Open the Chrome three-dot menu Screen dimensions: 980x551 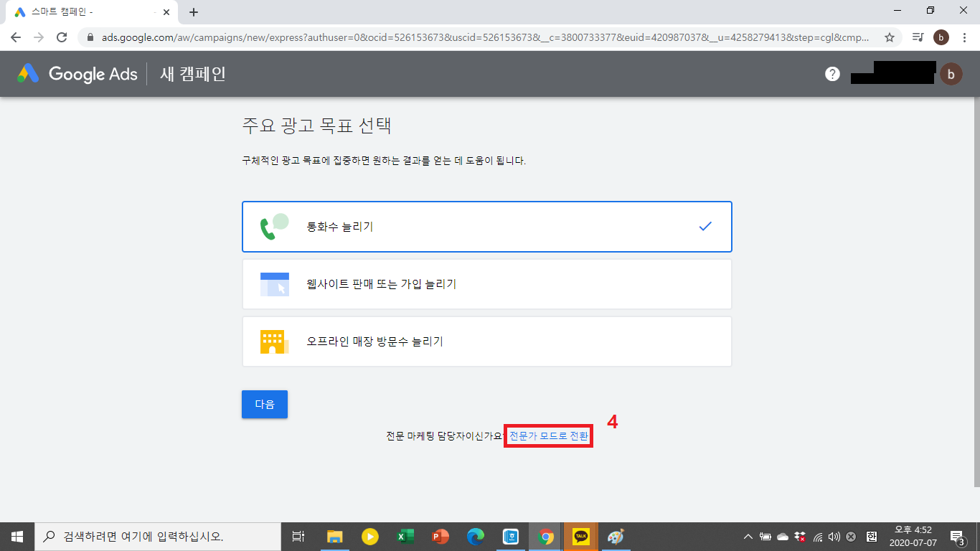(x=965, y=37)
